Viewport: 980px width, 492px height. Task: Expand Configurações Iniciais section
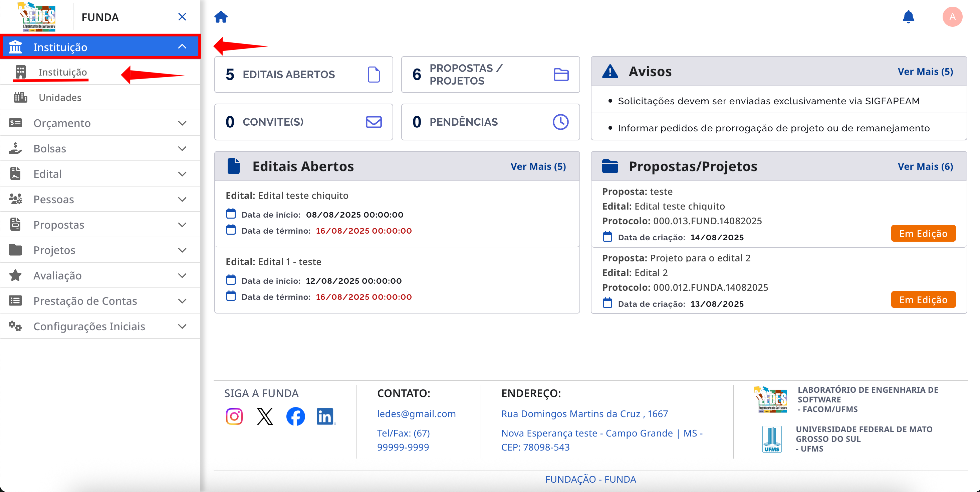(x=182, y=326)
